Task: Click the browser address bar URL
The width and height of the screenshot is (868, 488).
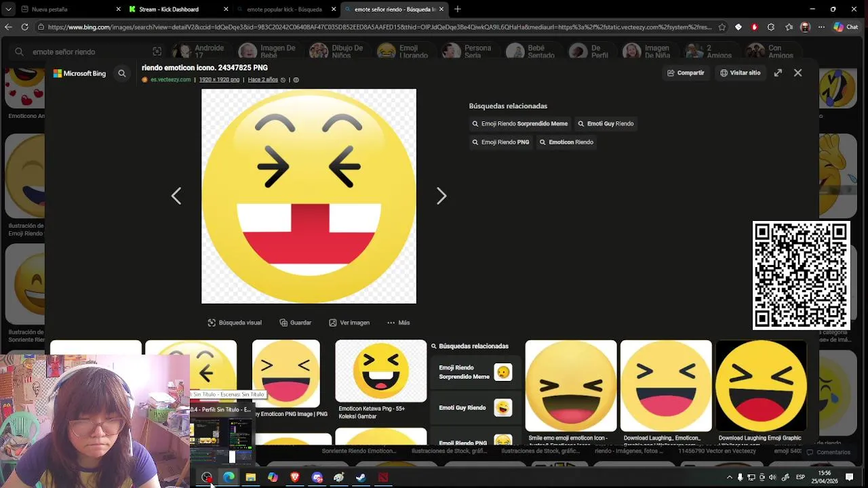Action: click(x=378, y=27)
